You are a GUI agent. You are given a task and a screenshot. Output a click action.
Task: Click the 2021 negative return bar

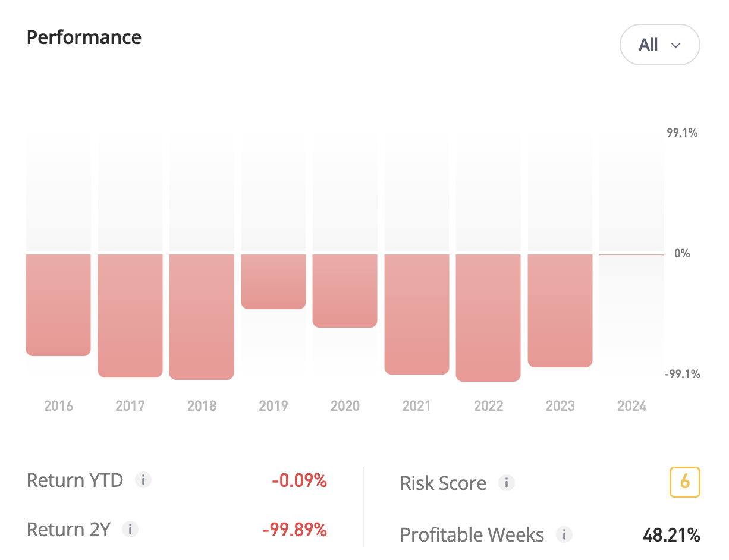pyautogui.click(x=417, y=313)
